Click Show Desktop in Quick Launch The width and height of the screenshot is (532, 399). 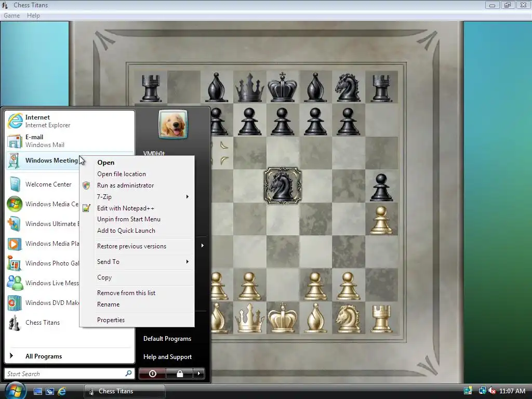coord(37,391)
